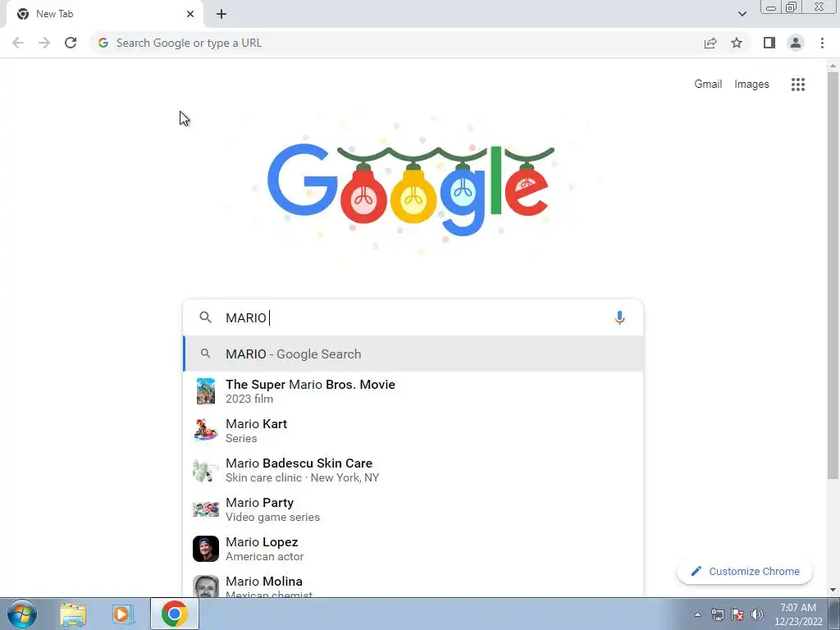Click the page vertical scrollbar thumb
Screen dimensions: 840x630
(833, 276)
